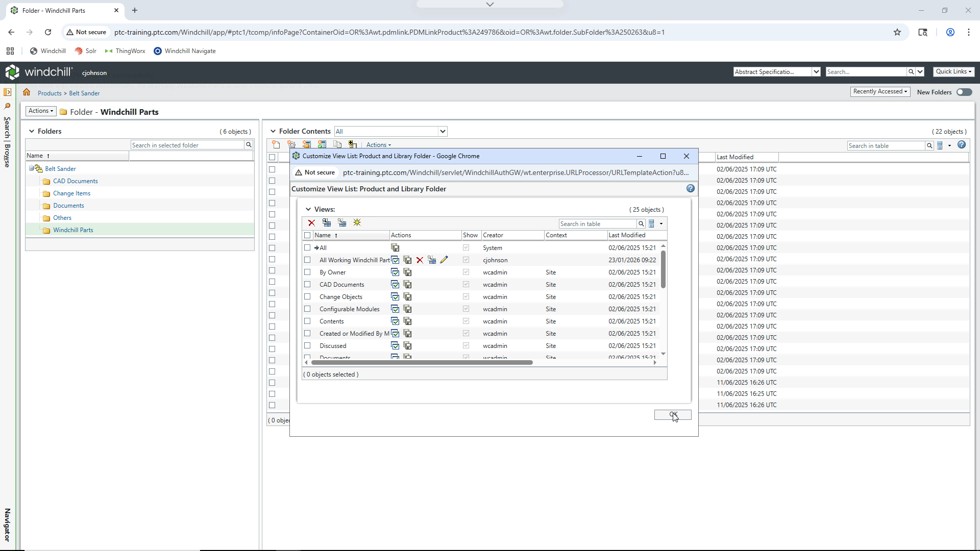Collapse the Belt Sander tree node

coord(31,168)
